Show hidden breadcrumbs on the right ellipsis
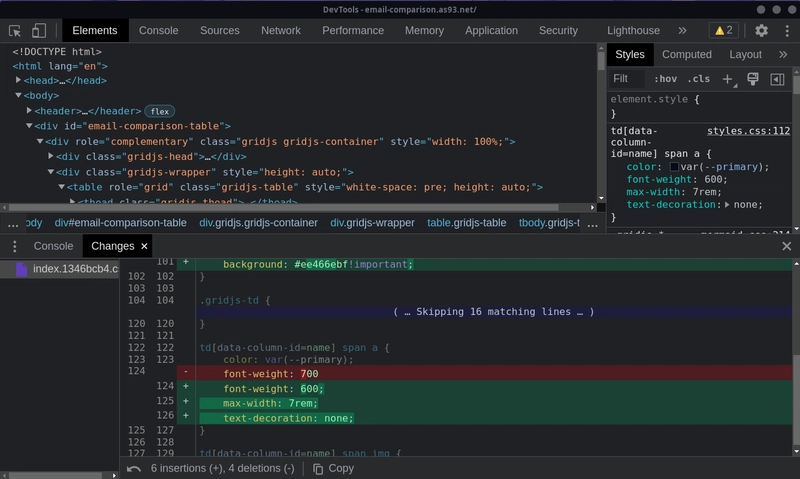The height and width of the screenshot is (479, 800). pyautogui.click(x=592, y=223)
